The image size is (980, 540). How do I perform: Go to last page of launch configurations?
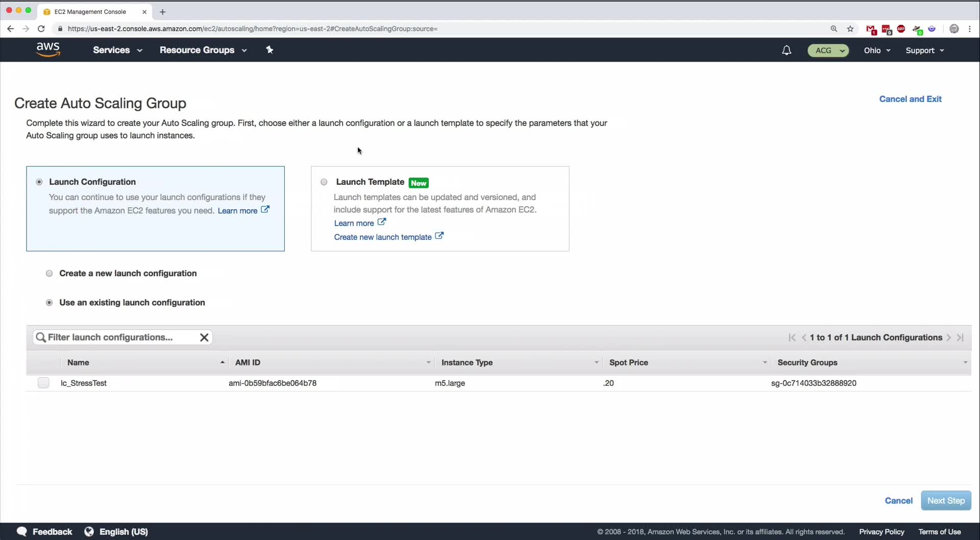[960, 337]
